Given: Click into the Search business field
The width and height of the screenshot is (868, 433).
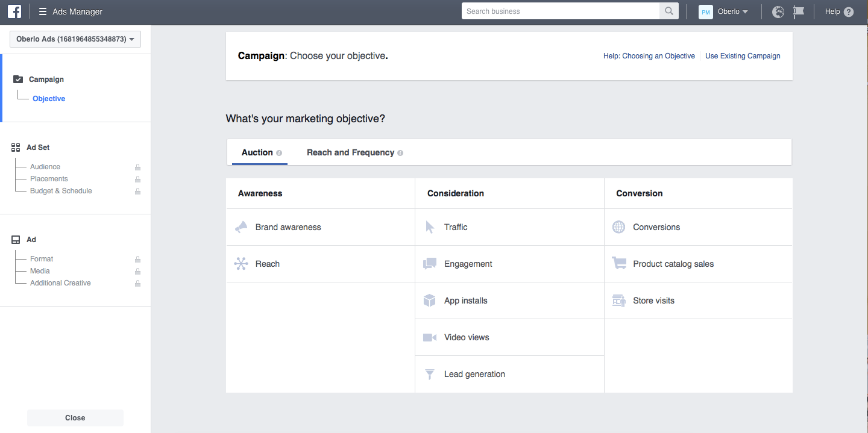Looking at the screenshot, I should tap(561, 11).
